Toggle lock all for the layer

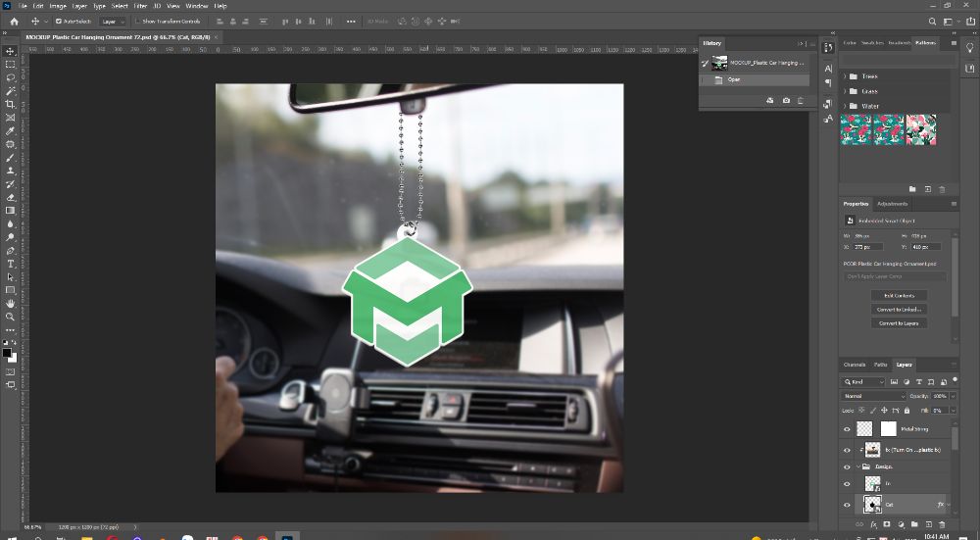pos(906,411)
